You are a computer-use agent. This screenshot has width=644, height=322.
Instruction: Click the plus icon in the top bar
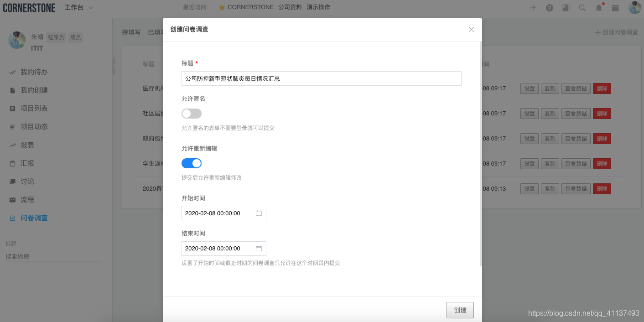point(533,8)
